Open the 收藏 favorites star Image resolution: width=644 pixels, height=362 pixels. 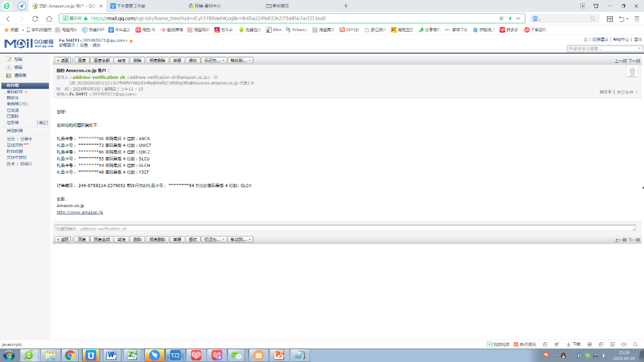coord(11,29)
